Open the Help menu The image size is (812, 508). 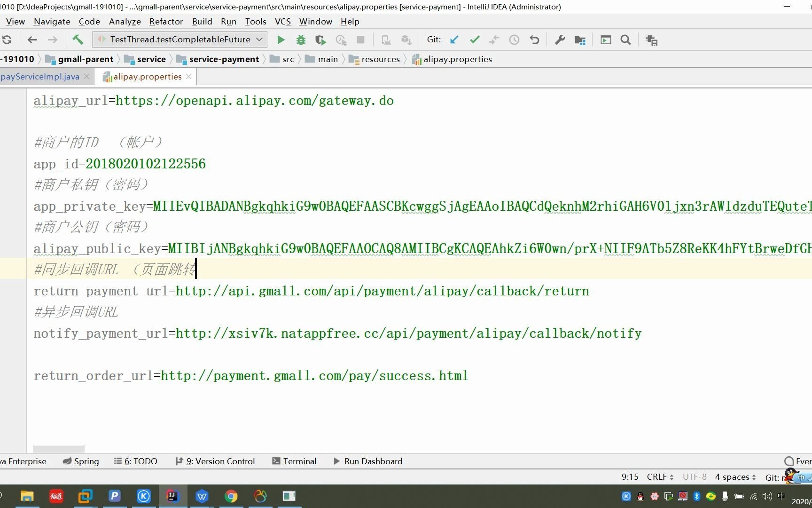coord(350,22)
